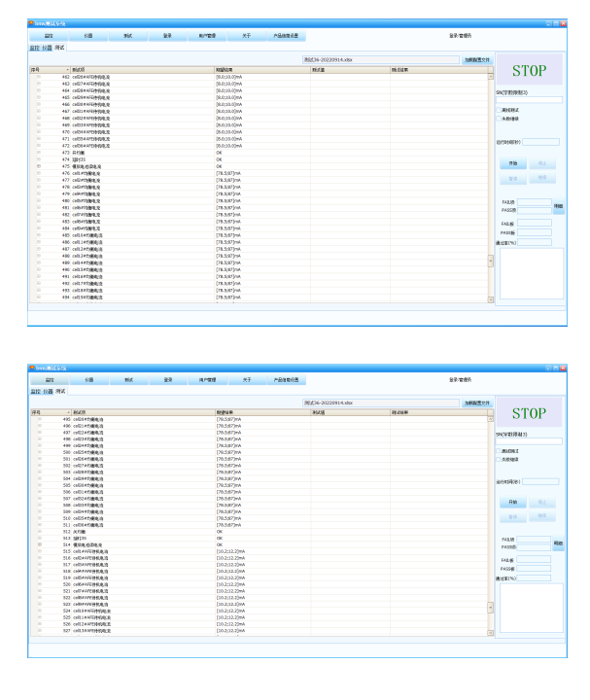Enable 失败继续 checkbox in lower window

[500, 460]
